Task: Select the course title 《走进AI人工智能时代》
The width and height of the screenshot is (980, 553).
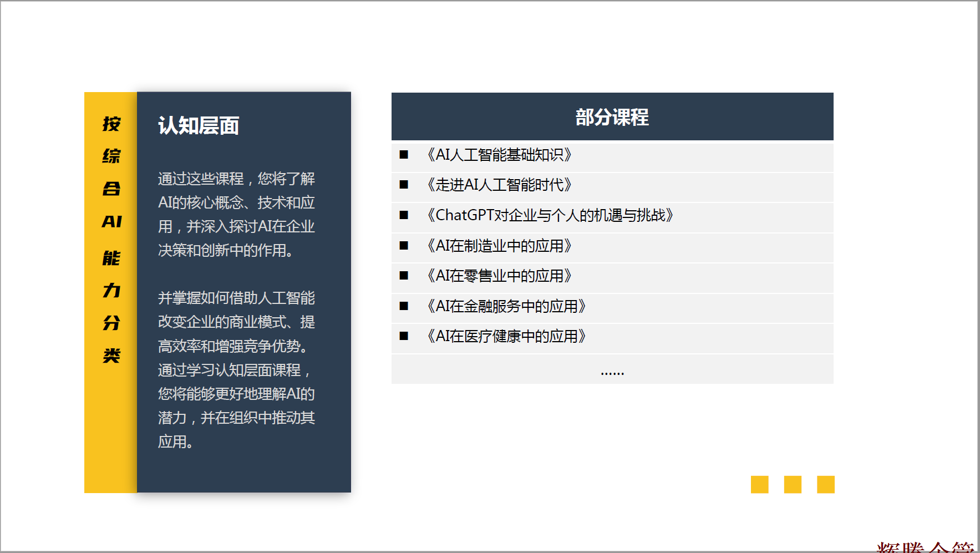Action: (499, 185)
